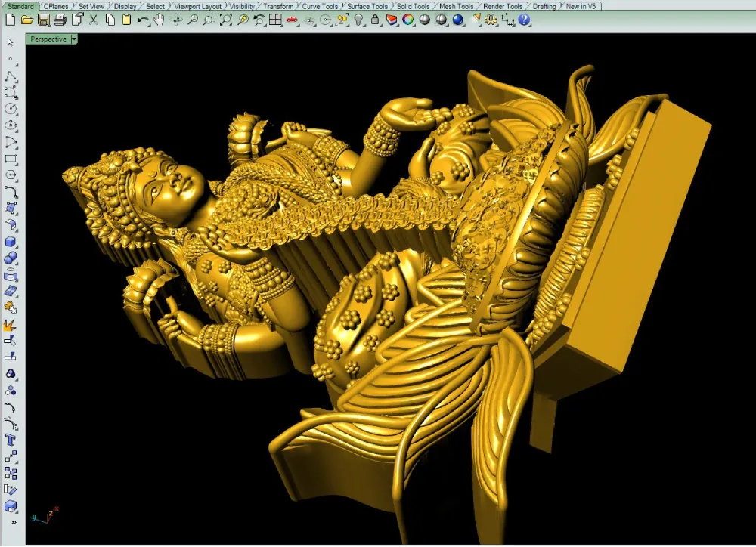
Task: Select the Polyline tool
Action: click(x=11, y=76)
